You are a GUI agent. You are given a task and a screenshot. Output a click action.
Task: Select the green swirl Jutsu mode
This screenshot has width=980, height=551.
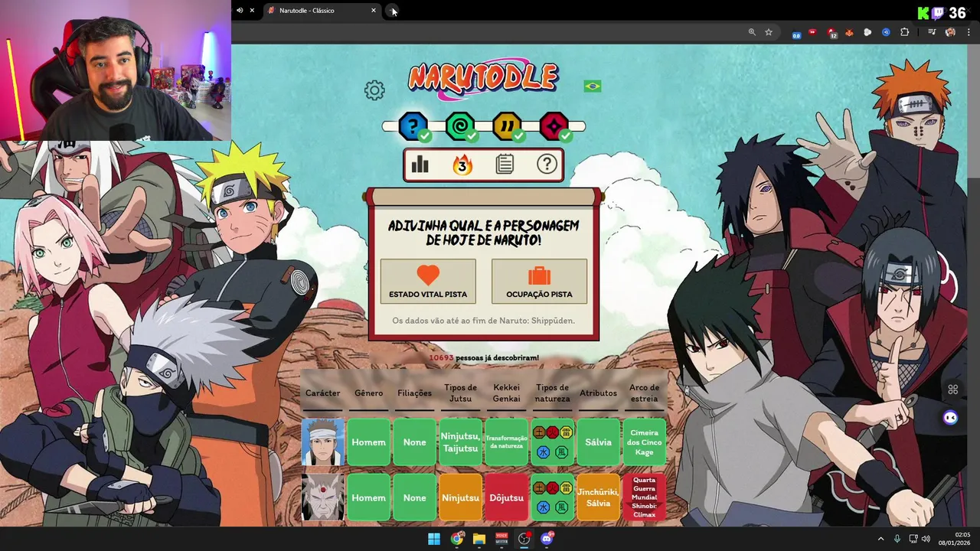(460, 126)
